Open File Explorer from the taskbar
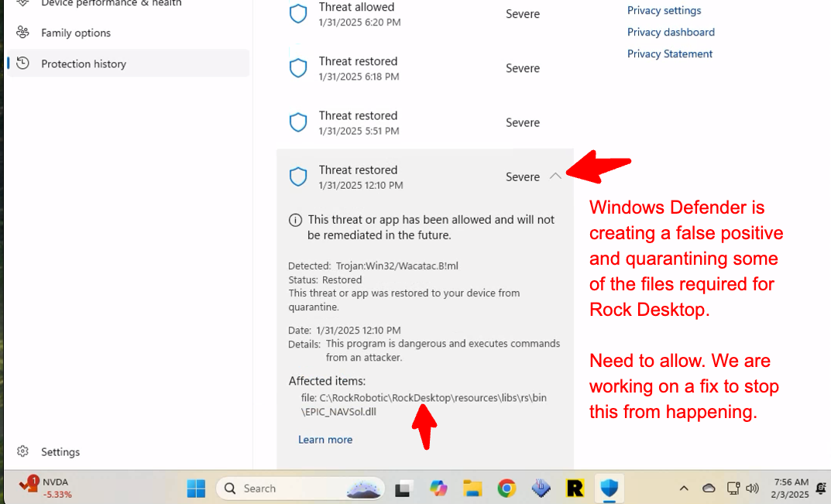 tap(472, 489)
